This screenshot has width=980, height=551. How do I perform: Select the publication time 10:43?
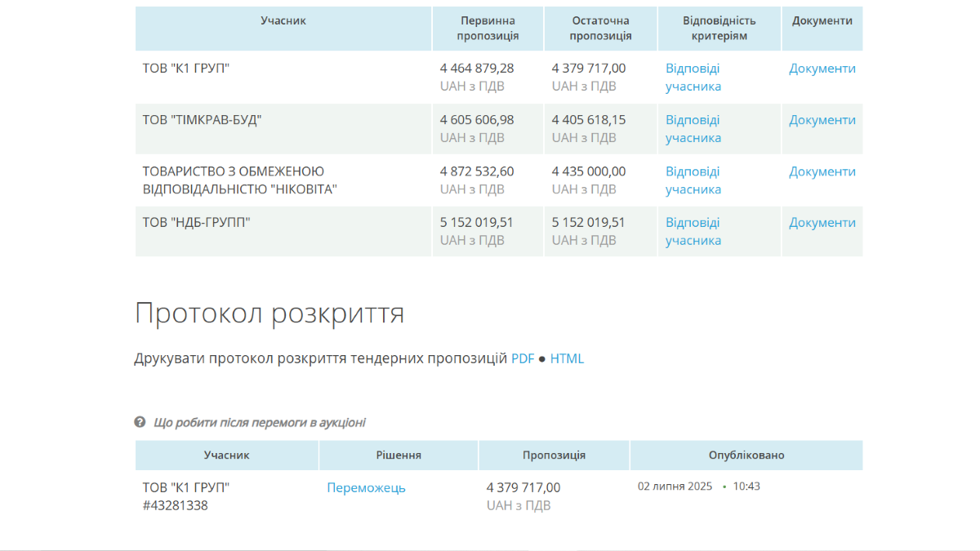tap(746, 487)
